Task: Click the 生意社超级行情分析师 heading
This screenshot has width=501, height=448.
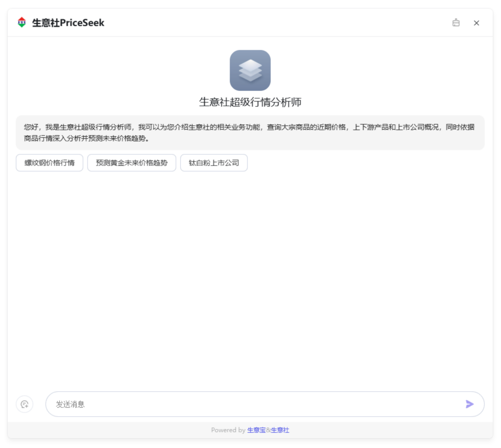Action: pos(250,102)
